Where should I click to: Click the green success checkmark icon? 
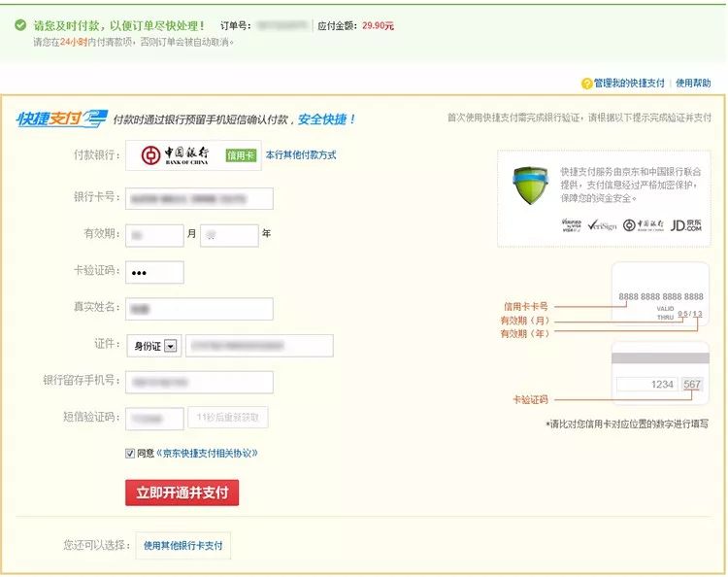coord(20,24)
